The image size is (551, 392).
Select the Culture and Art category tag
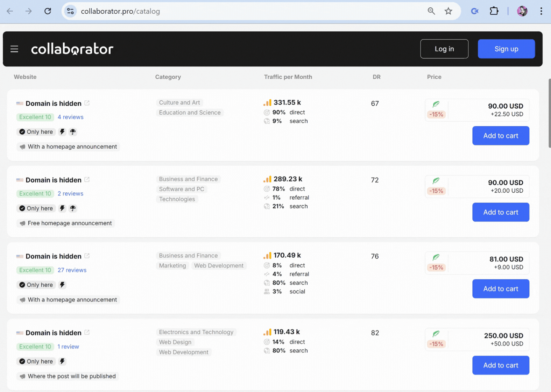(x=179, y=102)
